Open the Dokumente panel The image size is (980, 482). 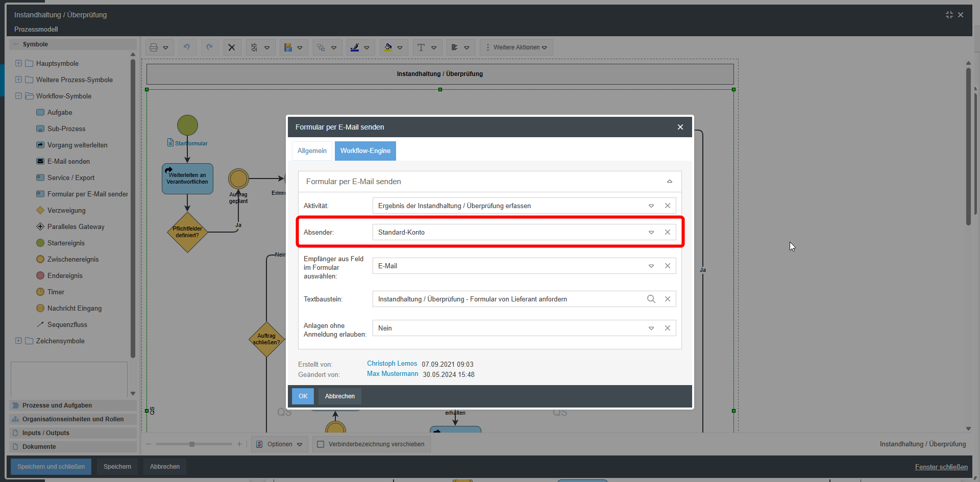(x=73, y=447)
